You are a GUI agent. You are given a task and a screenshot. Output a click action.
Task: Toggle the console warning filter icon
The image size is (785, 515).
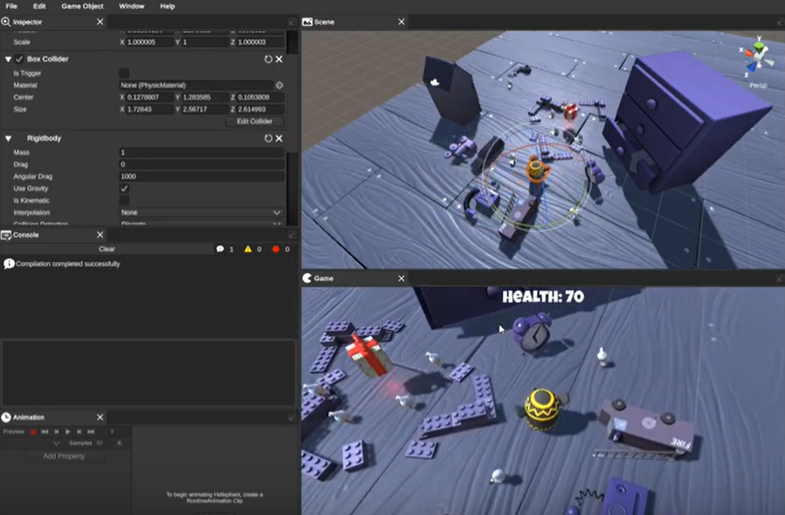pyautogui.click(x=248, y=249)
